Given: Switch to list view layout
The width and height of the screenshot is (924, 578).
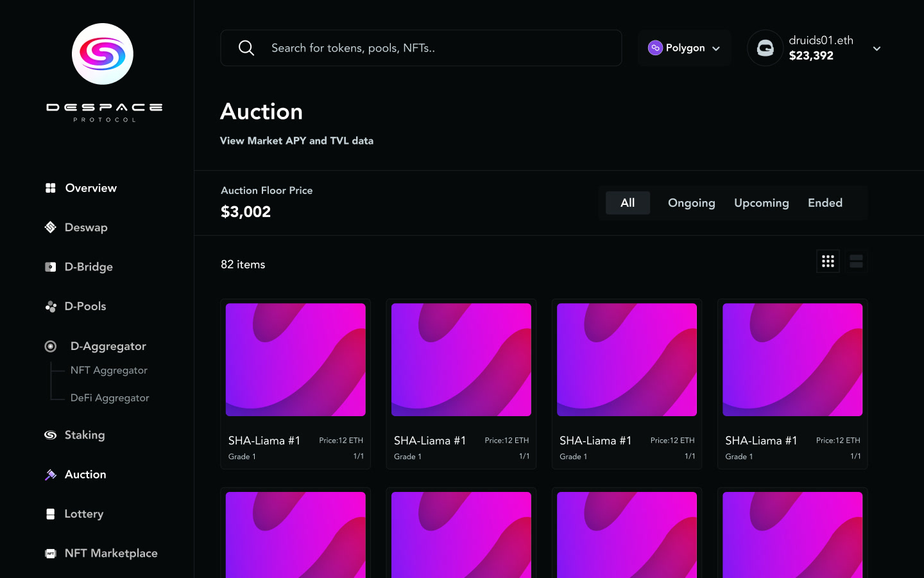Looking at the screenshot, I should (x=856, y=261).
